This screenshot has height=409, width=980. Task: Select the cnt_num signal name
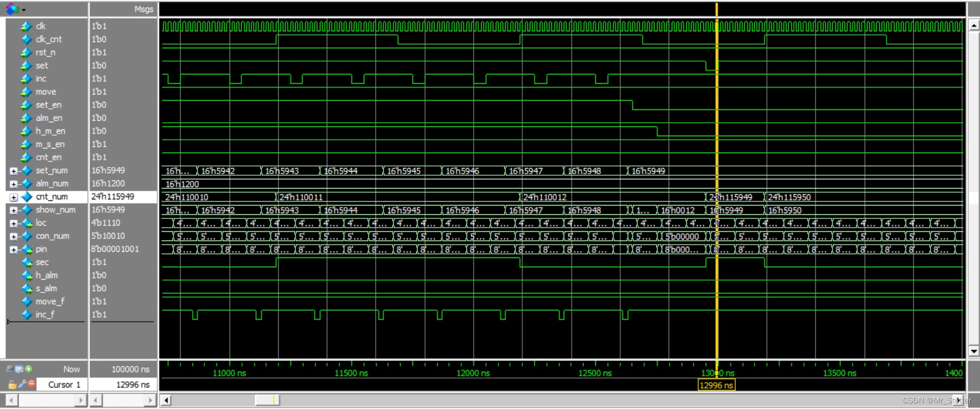click(x=51, y=197)
